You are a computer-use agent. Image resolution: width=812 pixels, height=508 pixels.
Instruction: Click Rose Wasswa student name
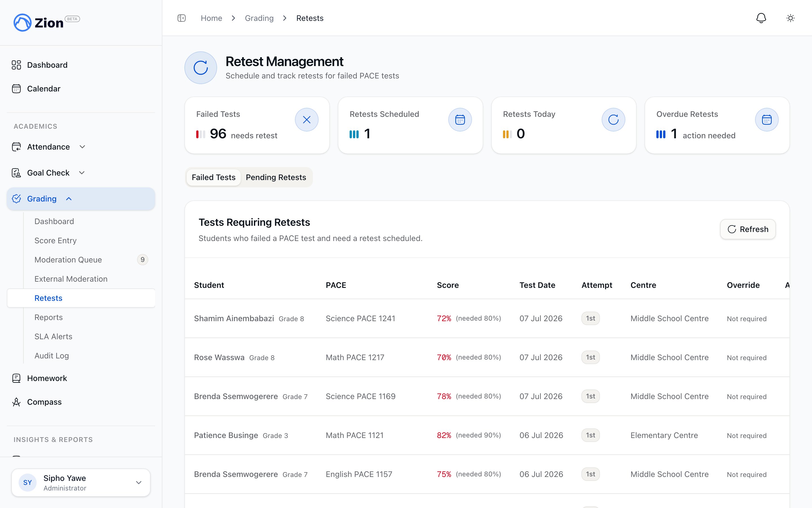tap(219, 357)
